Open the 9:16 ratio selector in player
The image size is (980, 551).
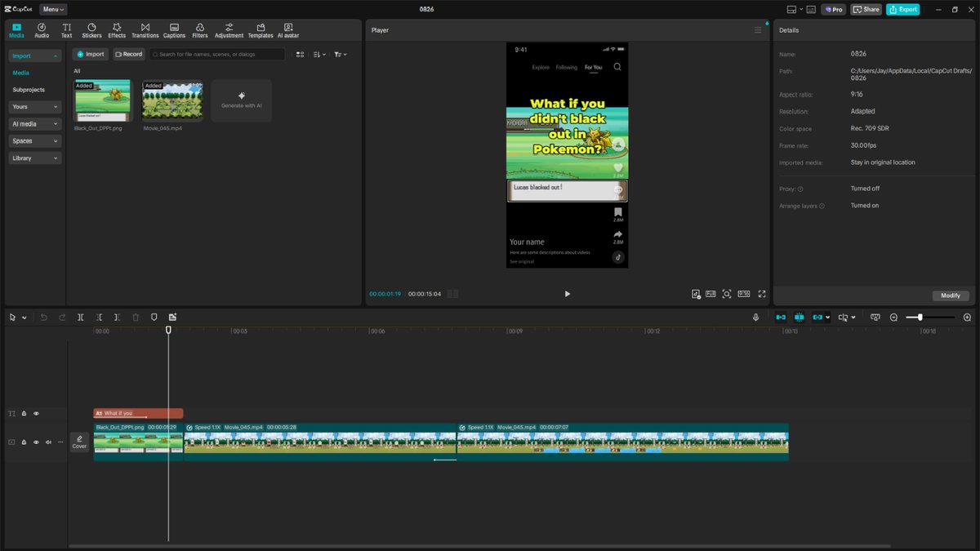(744, 294)
